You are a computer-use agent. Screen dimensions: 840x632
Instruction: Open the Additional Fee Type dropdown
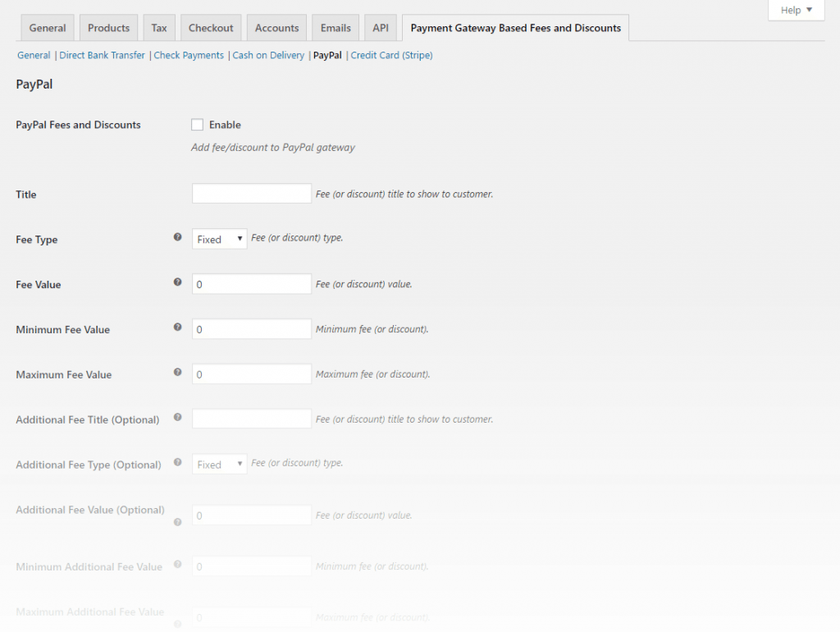[x=220, y=465]
